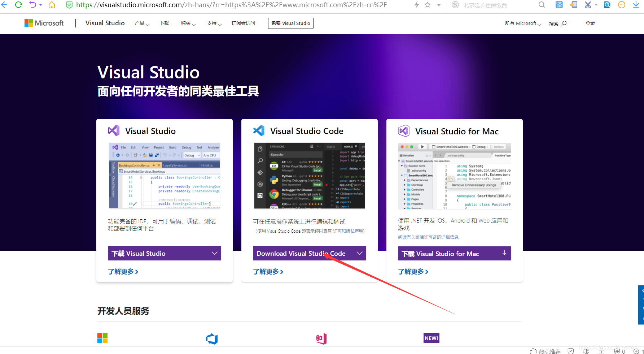Expand the 产品 menu
The image size is (644, 354).
point(142,23)
